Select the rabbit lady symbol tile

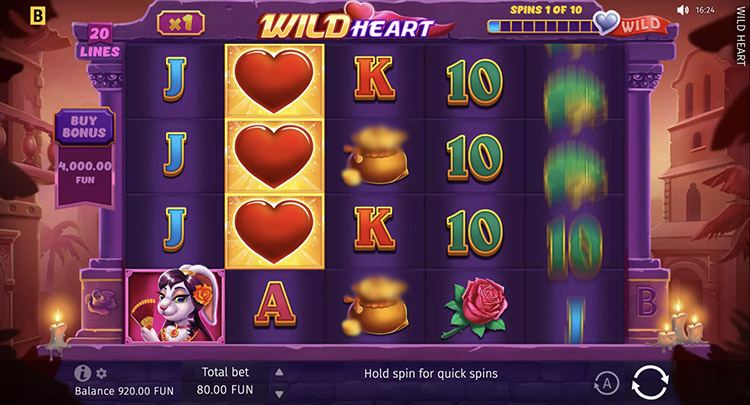tap(175, 306)
